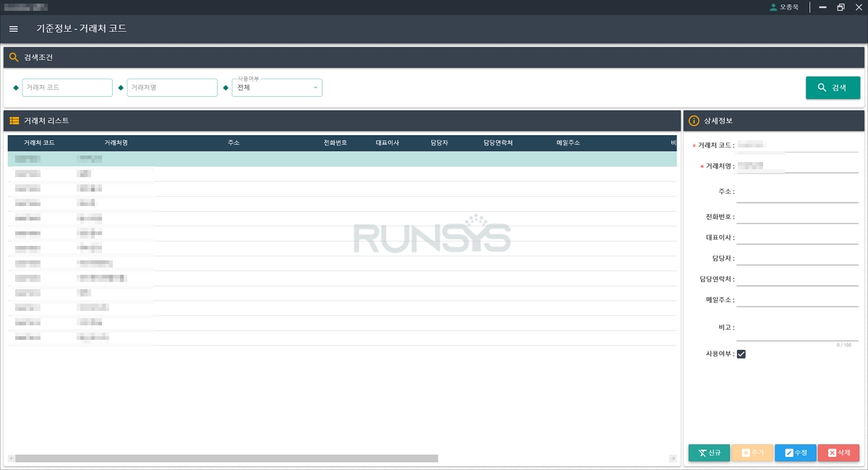
Task: Focus the 거래처명 search input field
Action: [172, 87]
